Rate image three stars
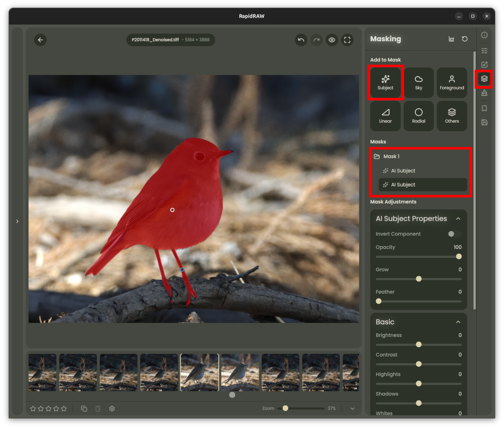Screen dimensions: 504x428 point(48,409)
